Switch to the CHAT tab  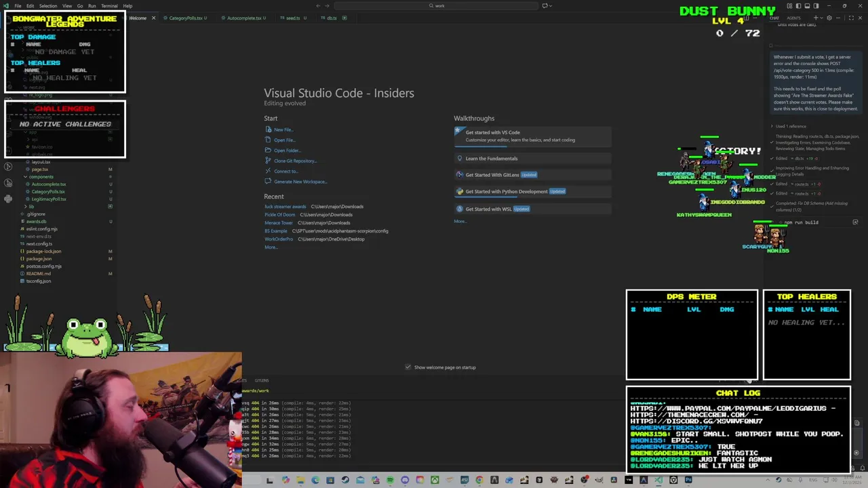(774, 18)
